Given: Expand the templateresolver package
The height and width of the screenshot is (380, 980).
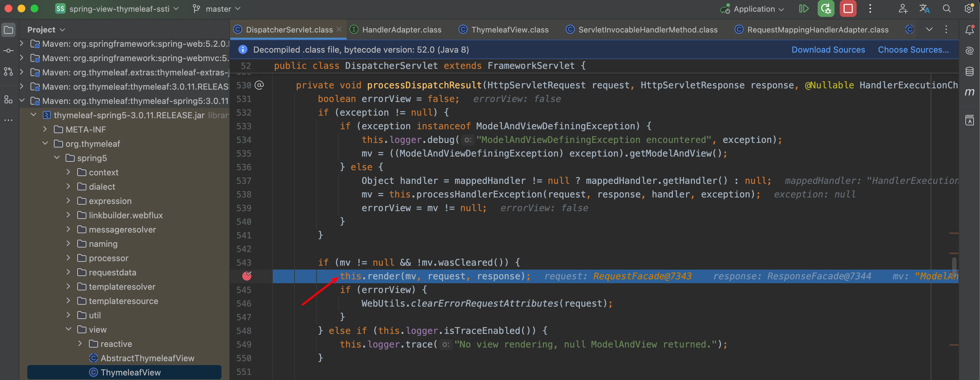Looking at the screenshot, I should (x=69, y=286).
